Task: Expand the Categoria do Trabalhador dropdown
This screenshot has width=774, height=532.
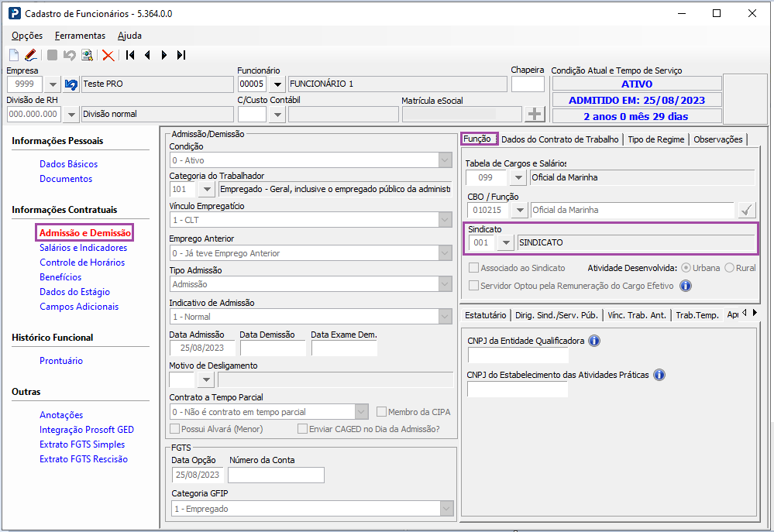Action: pos(207,189)
